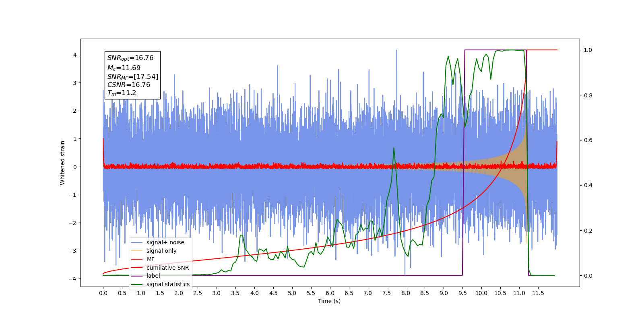This screenshot has height=322, width=644.
Task: Click x-axis tick label 10.0
Action: click(481, 293)
